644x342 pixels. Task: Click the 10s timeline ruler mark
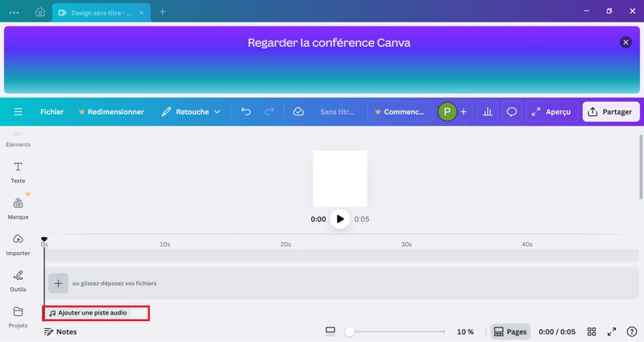[164, 244]
